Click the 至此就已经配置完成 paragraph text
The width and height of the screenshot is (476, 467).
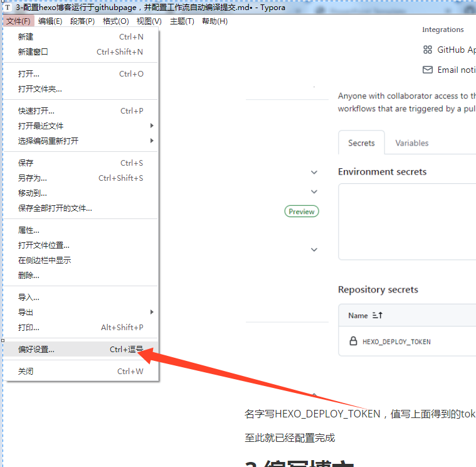pos(290,438)
